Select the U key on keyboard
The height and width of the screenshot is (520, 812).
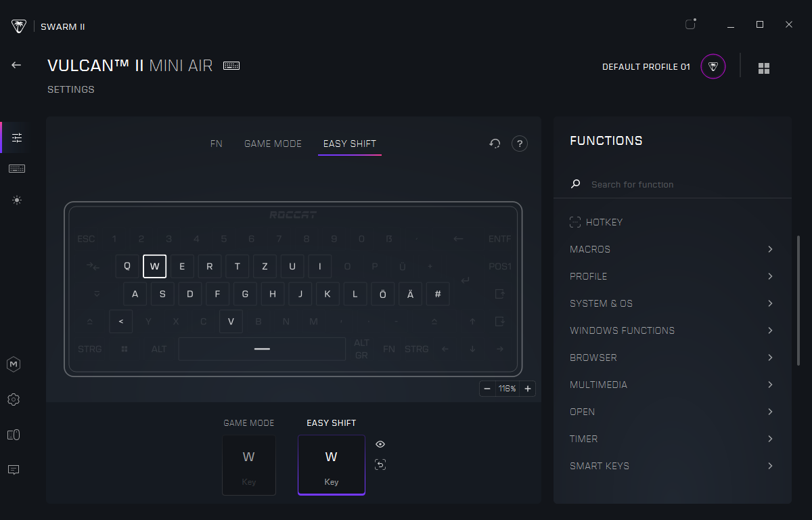292,266
